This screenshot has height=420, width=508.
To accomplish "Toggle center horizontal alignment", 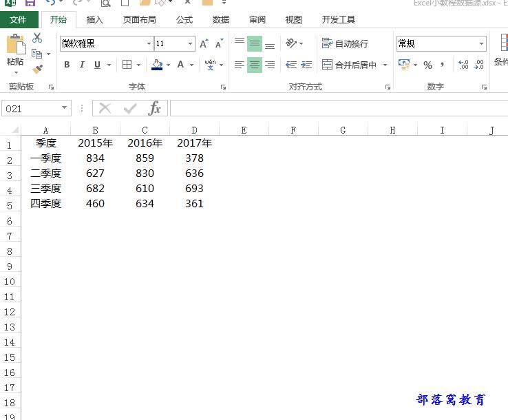I will point(255,65).
